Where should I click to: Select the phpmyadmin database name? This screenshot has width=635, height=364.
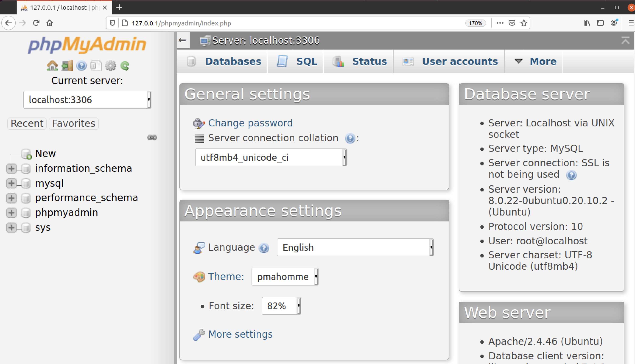pyautogui.click(x=66, y=213)
